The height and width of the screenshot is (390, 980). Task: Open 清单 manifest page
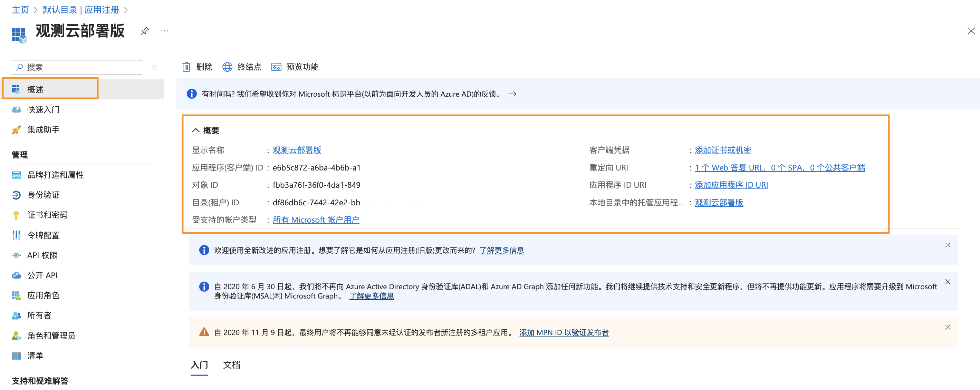pos(35,356)
